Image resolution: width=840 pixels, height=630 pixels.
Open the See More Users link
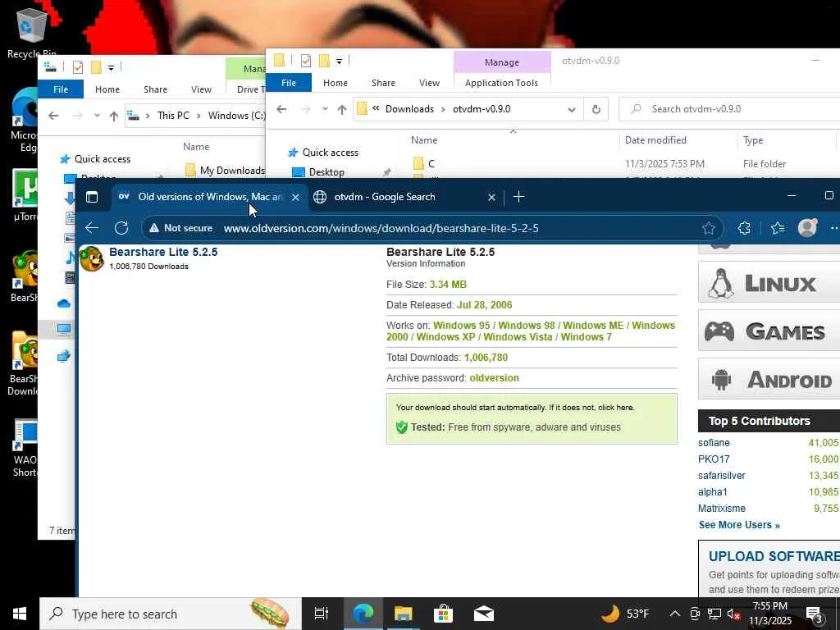[x=739, y=525]
